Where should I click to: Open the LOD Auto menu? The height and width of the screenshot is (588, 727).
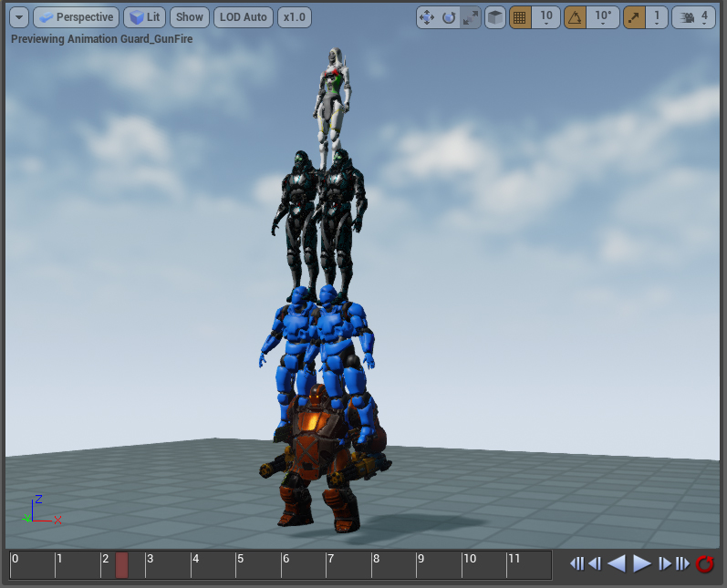tap(244, 17)
